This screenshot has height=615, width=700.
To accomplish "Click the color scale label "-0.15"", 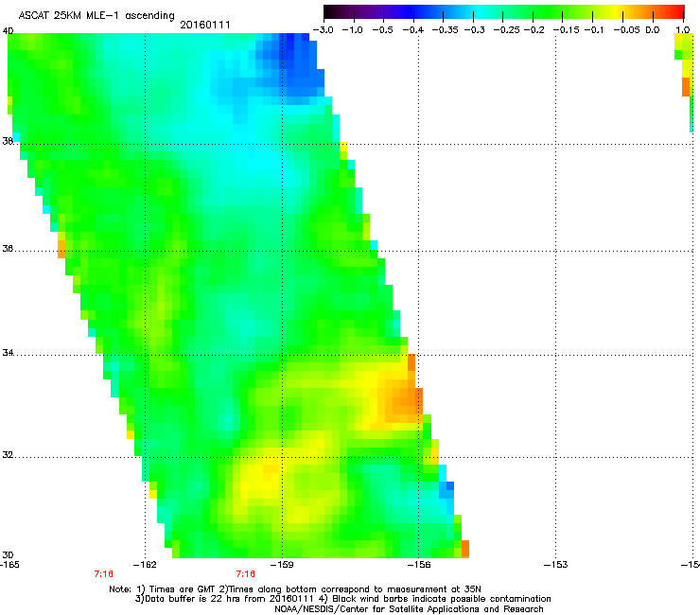I will [566, 30].
